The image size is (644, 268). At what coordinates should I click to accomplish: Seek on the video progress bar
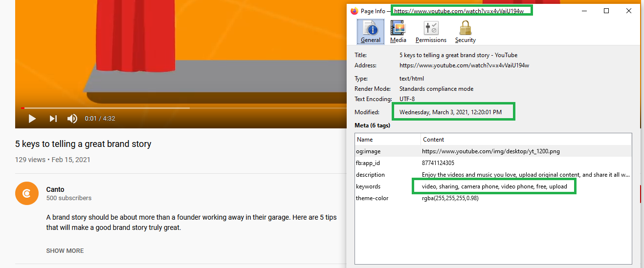pyautogui.click(x=147, y=108)
